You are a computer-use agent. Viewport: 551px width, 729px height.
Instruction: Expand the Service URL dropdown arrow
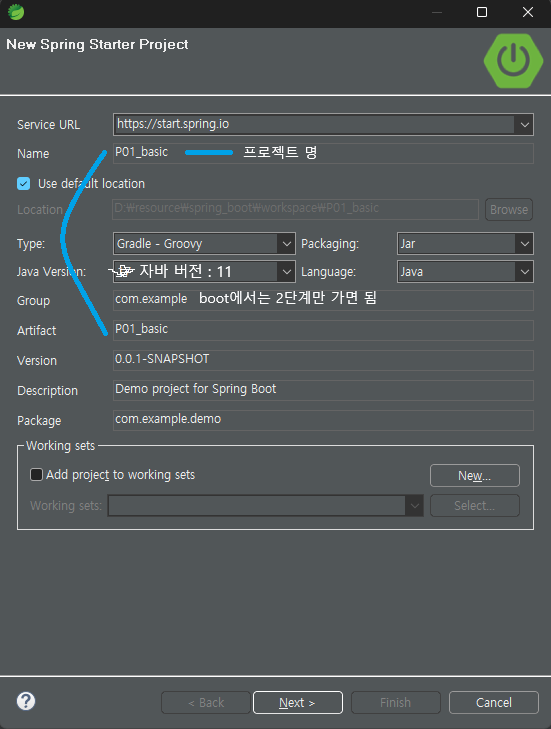(524, 125)
